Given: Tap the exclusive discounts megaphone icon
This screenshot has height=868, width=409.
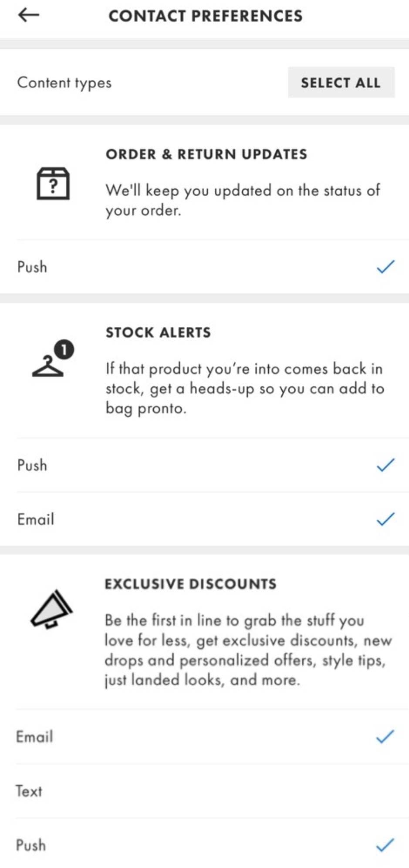Looking at the screenshot, I should tap(51, 609).
